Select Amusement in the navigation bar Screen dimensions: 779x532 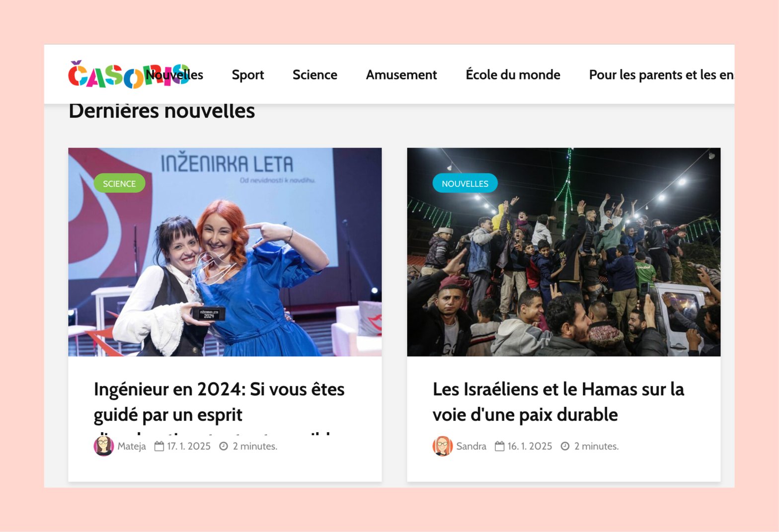(401, 75)
